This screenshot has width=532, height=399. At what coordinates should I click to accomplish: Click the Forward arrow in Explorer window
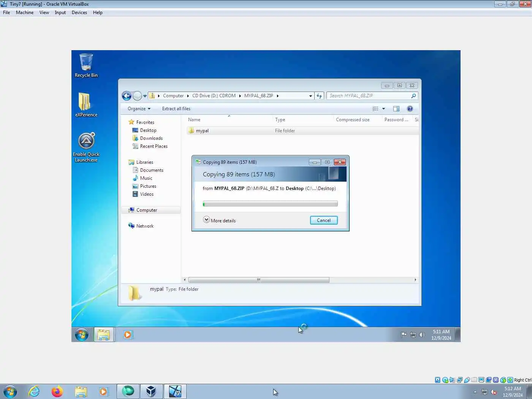coord(137,96)
